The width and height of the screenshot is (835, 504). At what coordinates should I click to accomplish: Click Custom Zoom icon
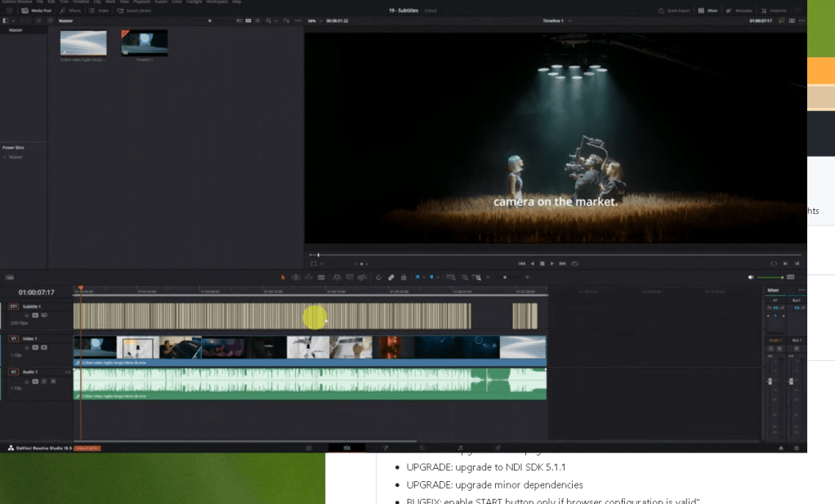[x=476, y=277]
